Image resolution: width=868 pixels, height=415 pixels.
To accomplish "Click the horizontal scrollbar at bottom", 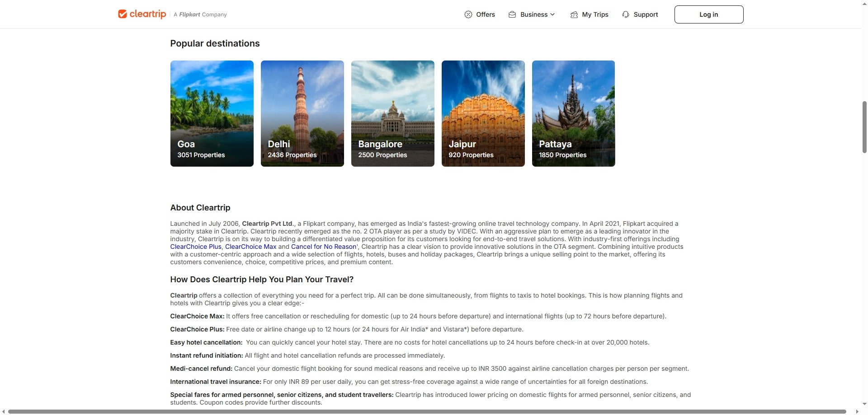I will pyautogui.click(x=427, y=411).
